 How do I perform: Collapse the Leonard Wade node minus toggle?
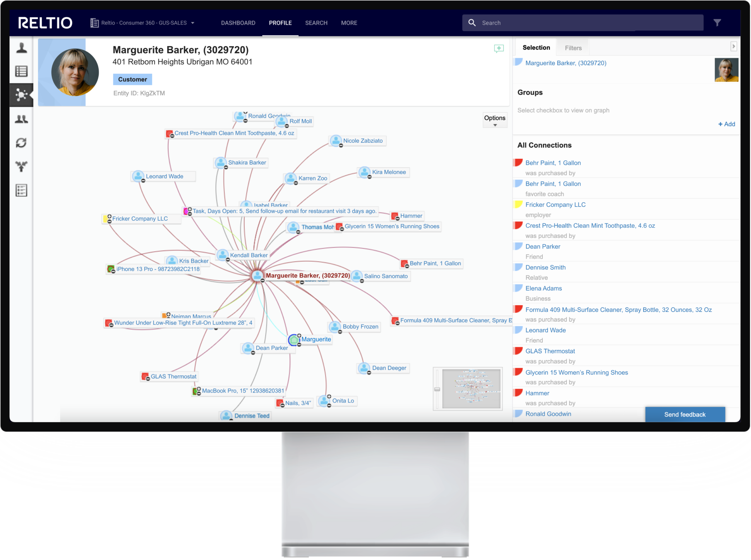point(143,181)
